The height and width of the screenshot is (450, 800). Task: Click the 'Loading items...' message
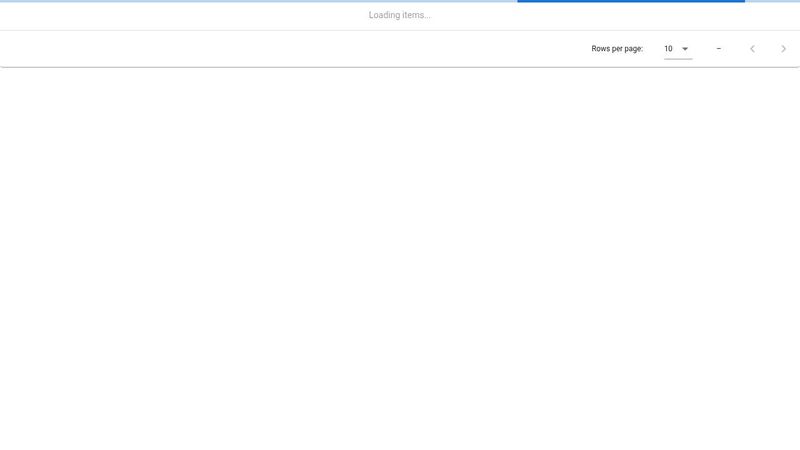tap(399, 15)
